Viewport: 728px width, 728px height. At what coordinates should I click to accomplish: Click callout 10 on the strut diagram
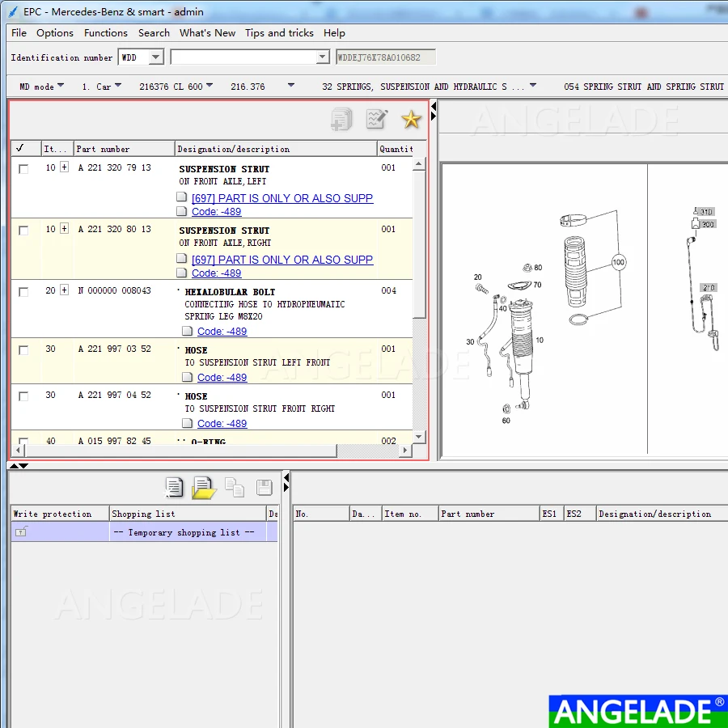point(540,340)
